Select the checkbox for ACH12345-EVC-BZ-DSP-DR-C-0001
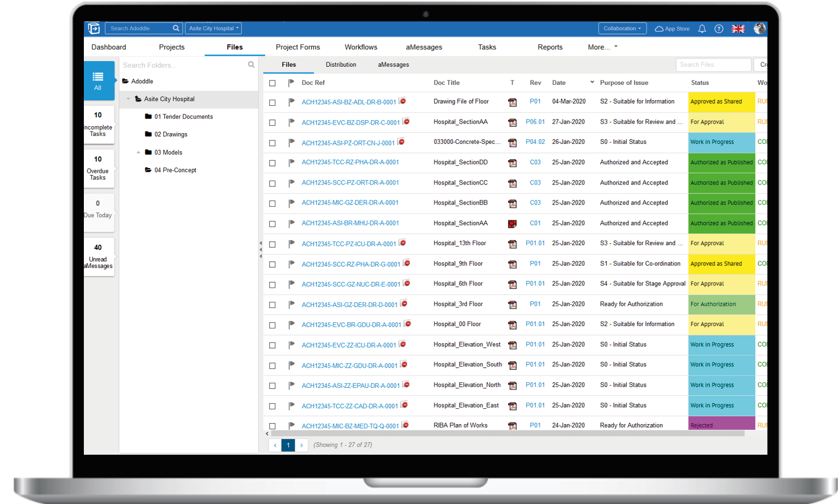The width and height of the screenshot is (838, 504). [x=272, y=122]
